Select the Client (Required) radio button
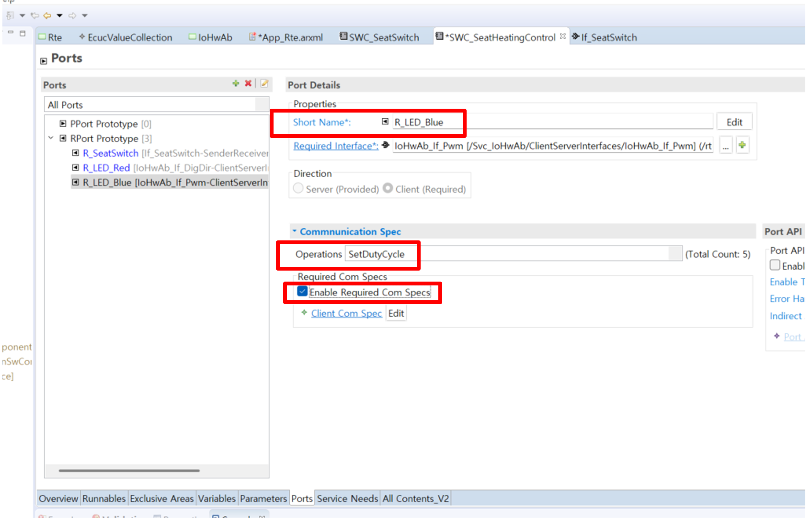Image resolution: width=812 pixels, height=522 pixels. click(x=388, y=189)
